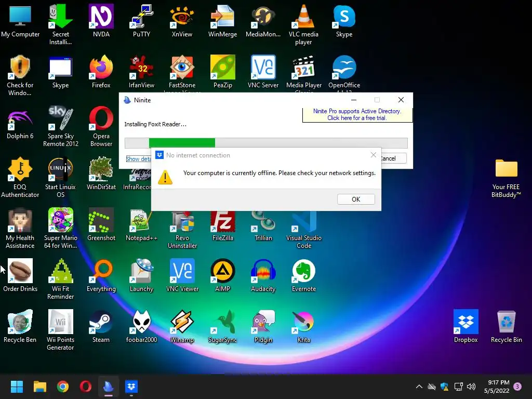Open File Explorer from taskbar
Screen dimensions: 532x399
click(39, 387)
